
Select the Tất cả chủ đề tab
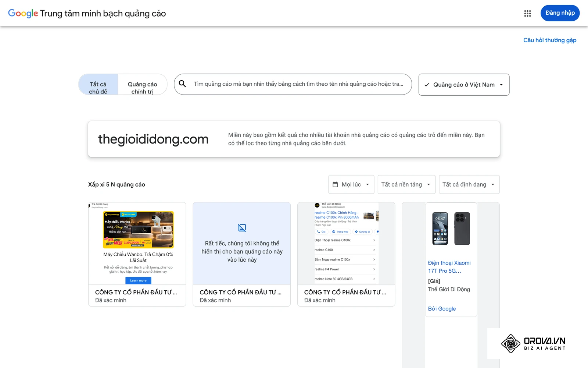(x=98, y=85)
